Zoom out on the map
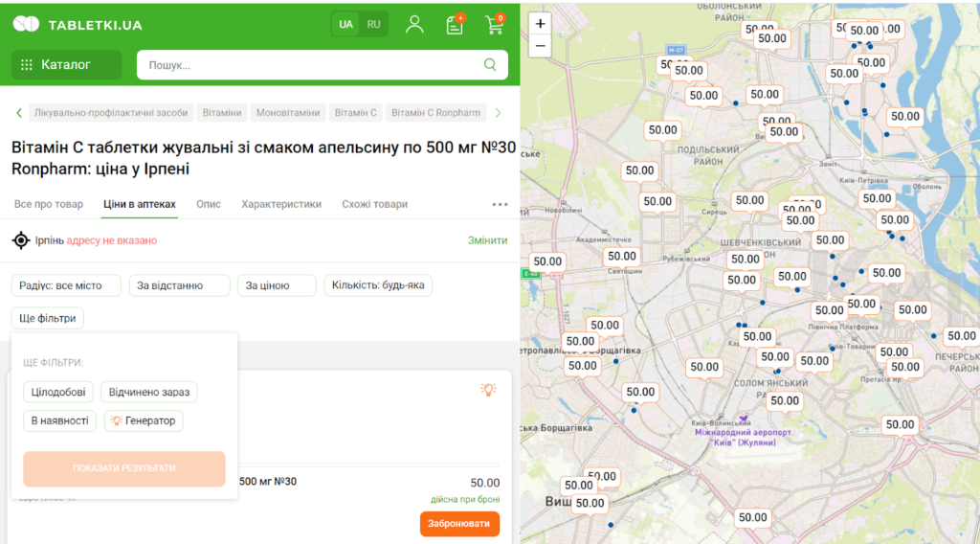980x544 pixels. click(x=541, y=45)
